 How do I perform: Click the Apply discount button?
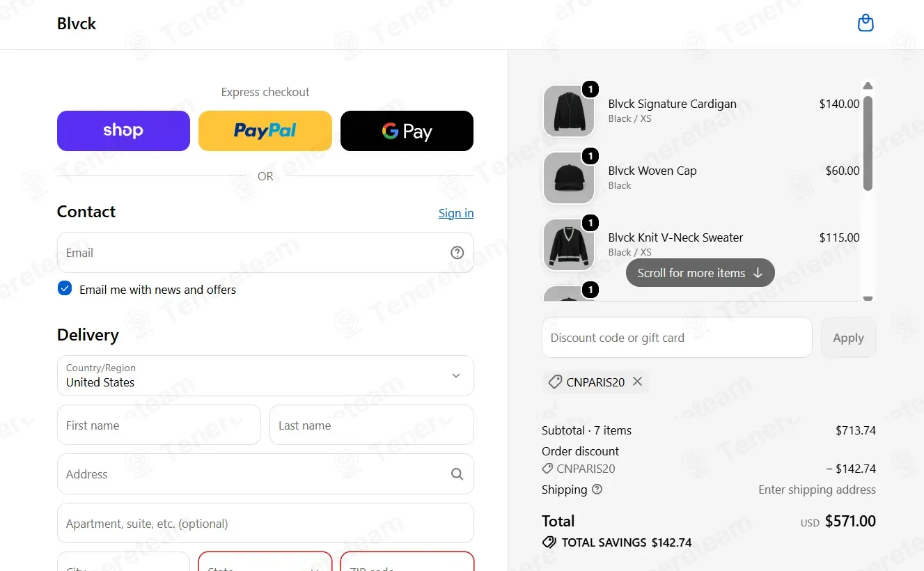[848, 338]
